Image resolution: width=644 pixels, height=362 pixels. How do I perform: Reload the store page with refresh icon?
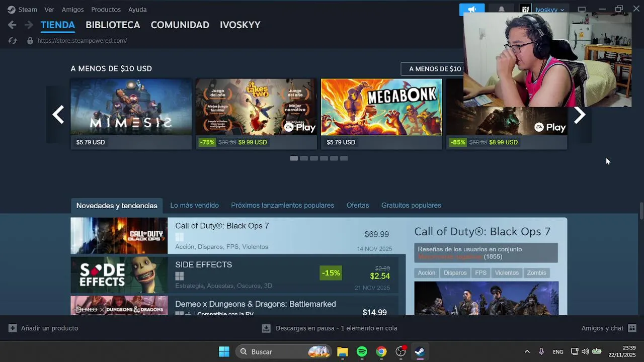pyautogui.click(x=13, y=41)
